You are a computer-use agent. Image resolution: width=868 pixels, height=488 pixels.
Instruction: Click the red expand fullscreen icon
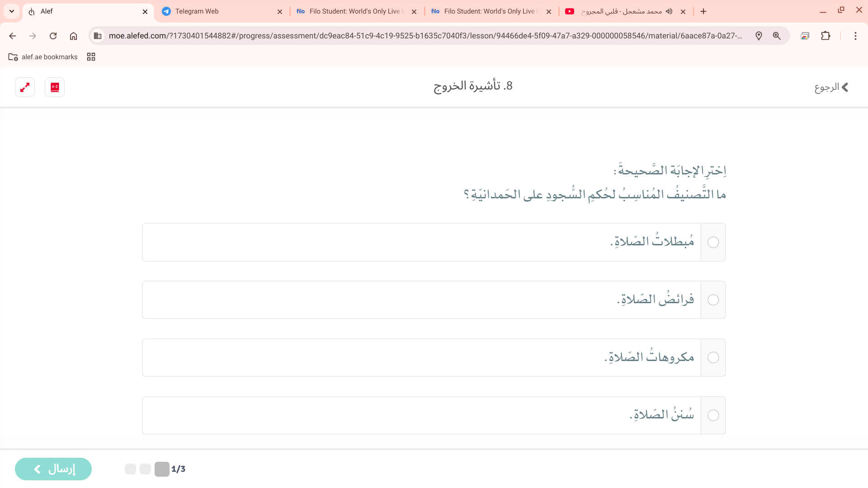pyautogui.click(x=25, y=87)
